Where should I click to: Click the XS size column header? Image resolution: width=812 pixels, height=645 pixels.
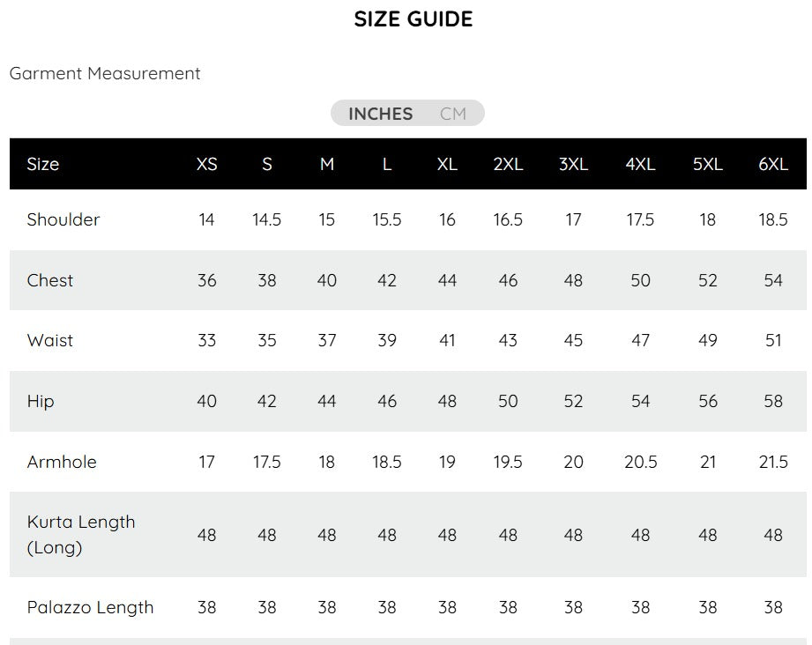coord(206,164)
